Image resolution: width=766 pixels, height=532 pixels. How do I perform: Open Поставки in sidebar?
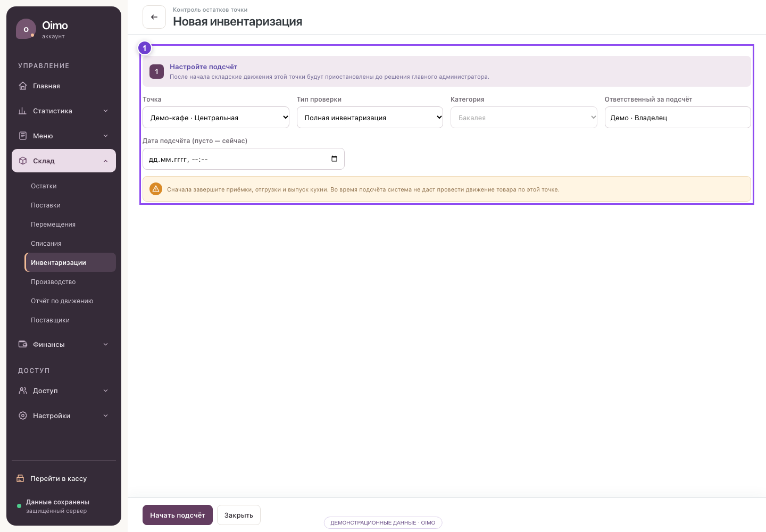pos(70,205)
